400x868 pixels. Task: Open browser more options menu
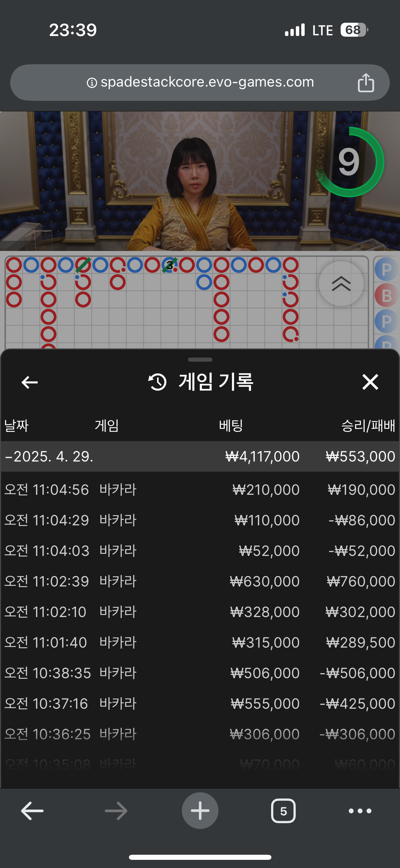pyautogui.click(x=360, y=811)
